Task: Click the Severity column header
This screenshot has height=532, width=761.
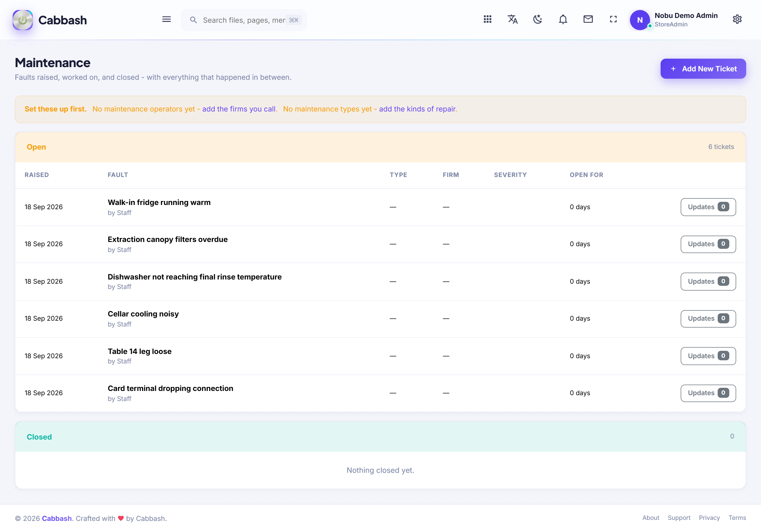Action: (510, 175)
